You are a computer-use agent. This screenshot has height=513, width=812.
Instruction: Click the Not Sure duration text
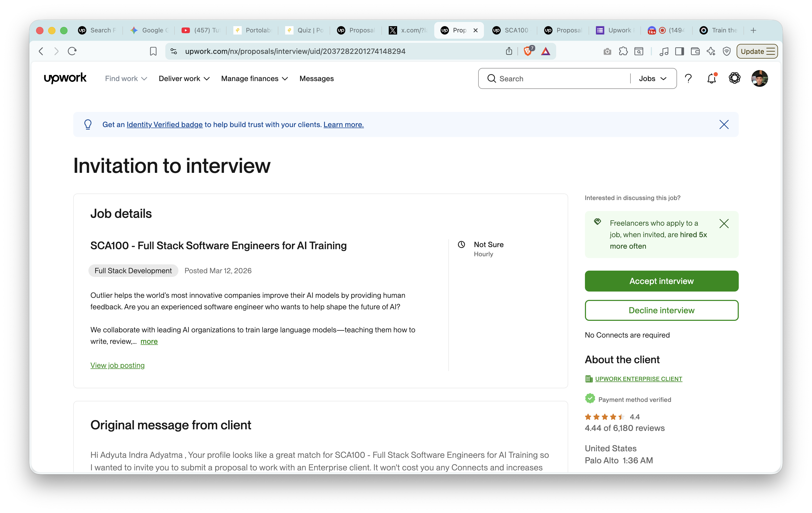pos(489,244)
